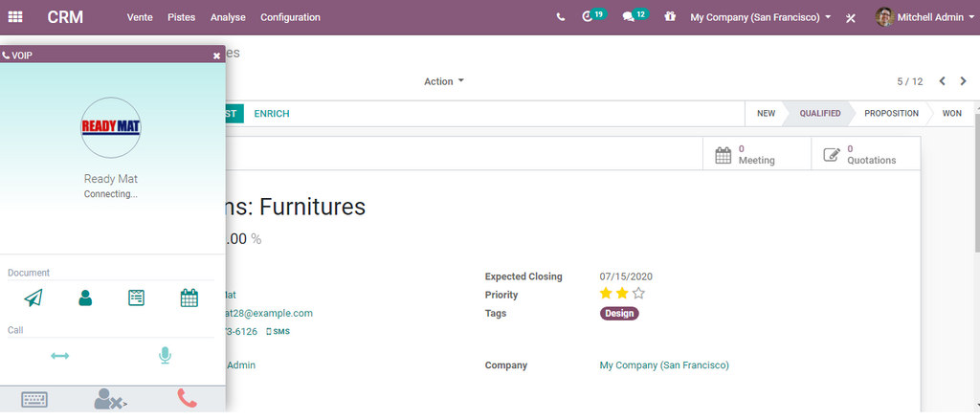Mute the call microphone
Image resolution: width=980 pixels, height=419 pixels.
point(165,356)
